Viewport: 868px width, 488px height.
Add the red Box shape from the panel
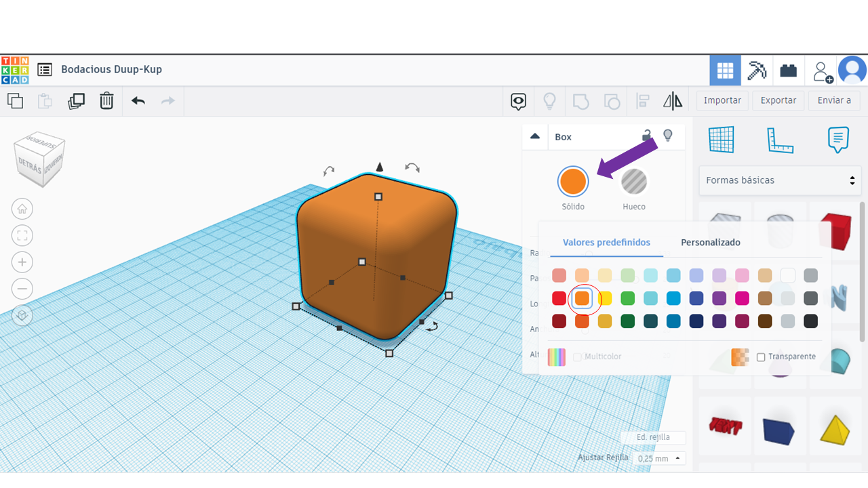(x=835, y=230)
